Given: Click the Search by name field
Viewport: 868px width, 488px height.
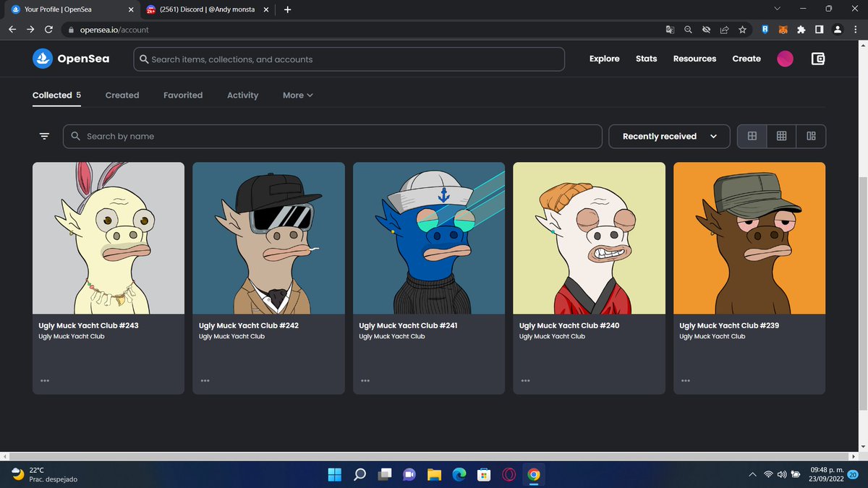Looking at the screenshot, I should click(x=333, y=136).
